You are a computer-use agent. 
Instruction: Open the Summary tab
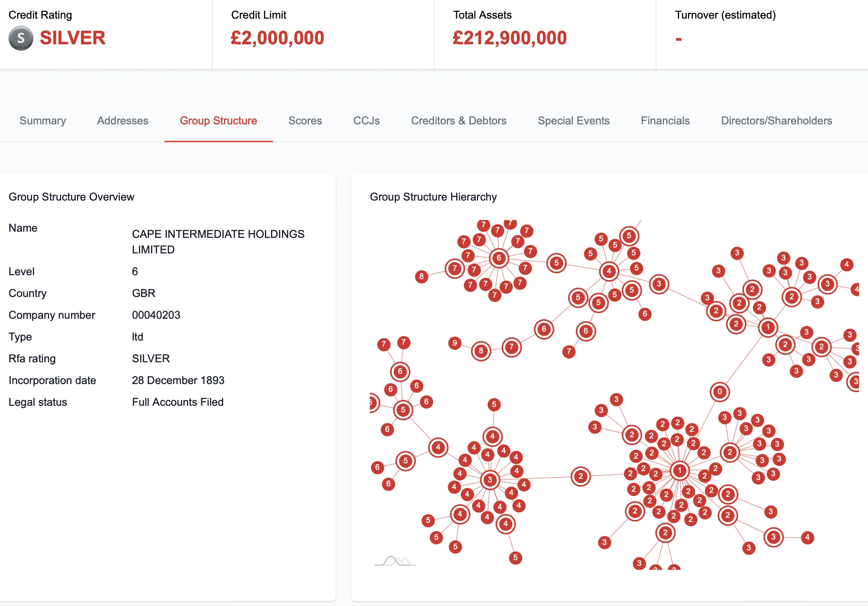tap(43, 121)
